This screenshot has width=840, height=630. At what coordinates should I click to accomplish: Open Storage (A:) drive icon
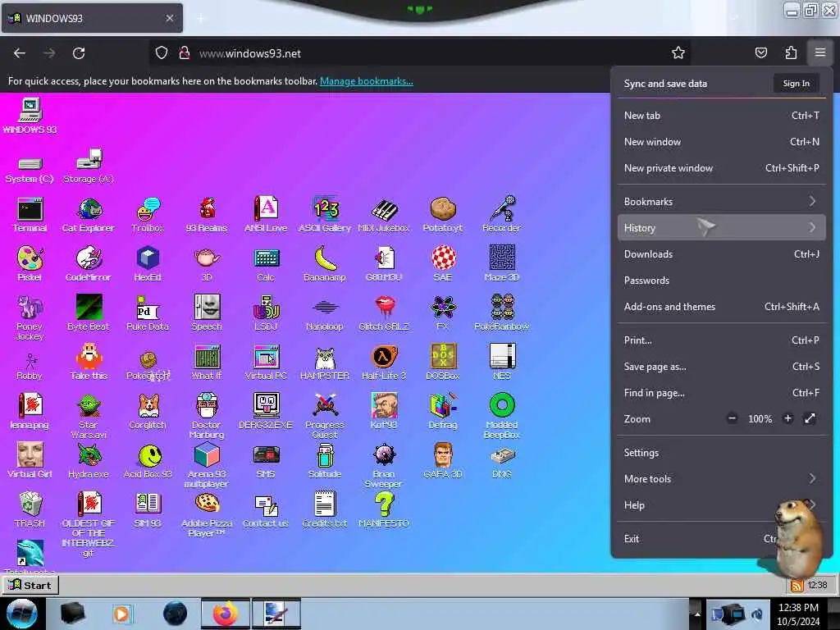pos(89,166)
